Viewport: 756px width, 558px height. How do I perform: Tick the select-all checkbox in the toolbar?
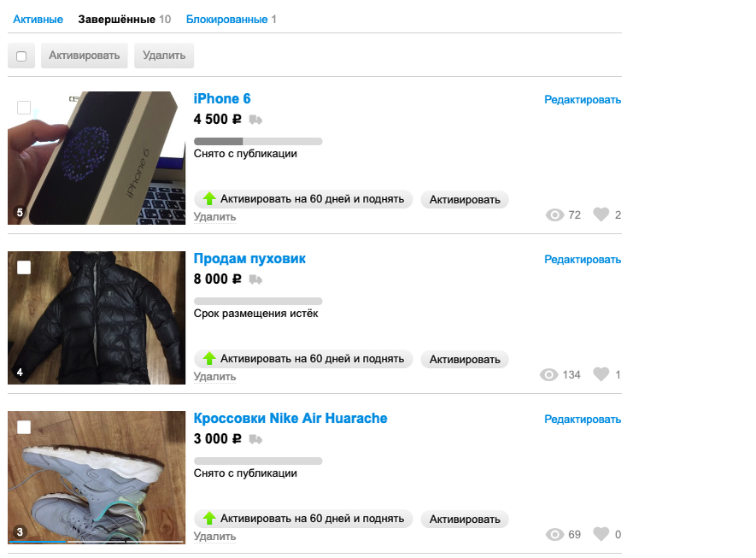[x=21, y=56]
